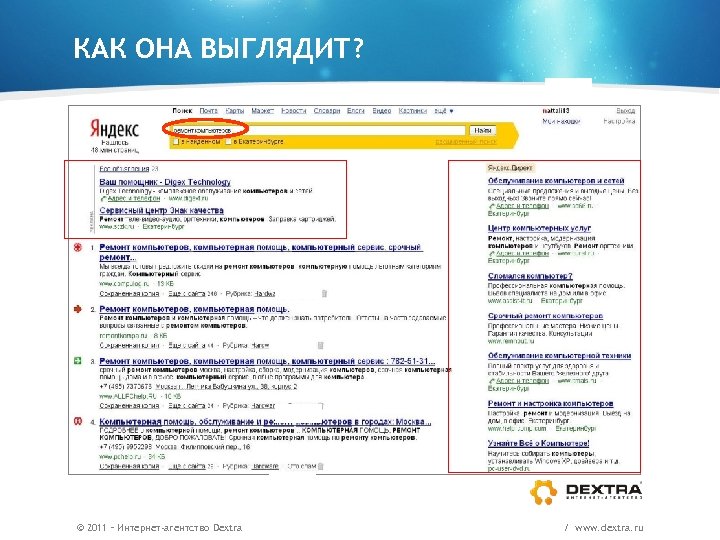Image resolution: width=720 pixels, height=540 pixels.
Task: Open result 4 'Компьютерная помощь, обслуживание'
Action: [265, 421]
